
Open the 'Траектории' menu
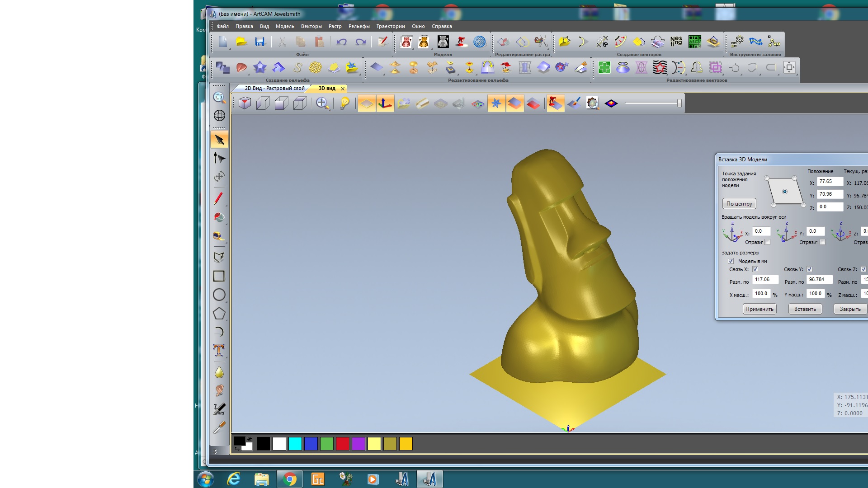tap(390, 26)
